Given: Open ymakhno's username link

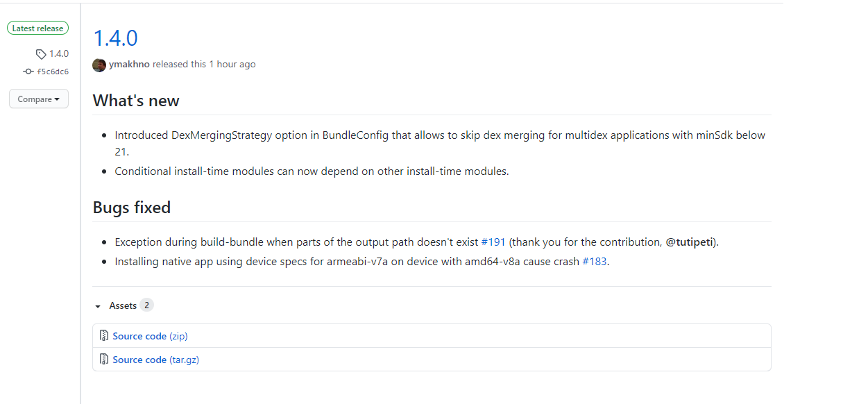Looking at the screenshot, I should [129, 64].
